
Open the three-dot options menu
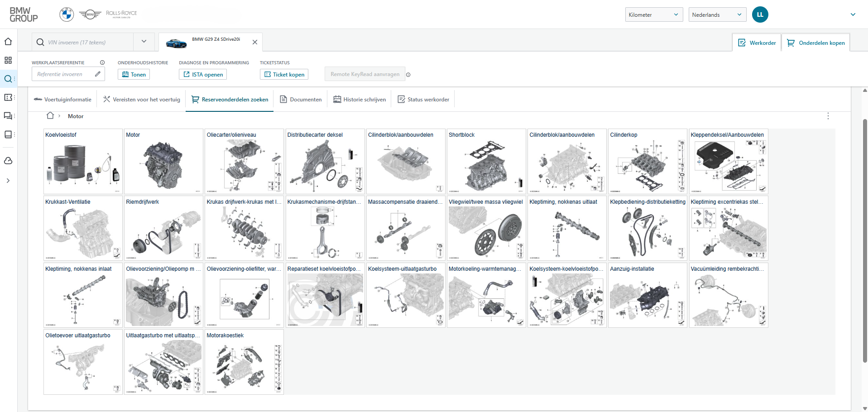click(x=828, y=116)
